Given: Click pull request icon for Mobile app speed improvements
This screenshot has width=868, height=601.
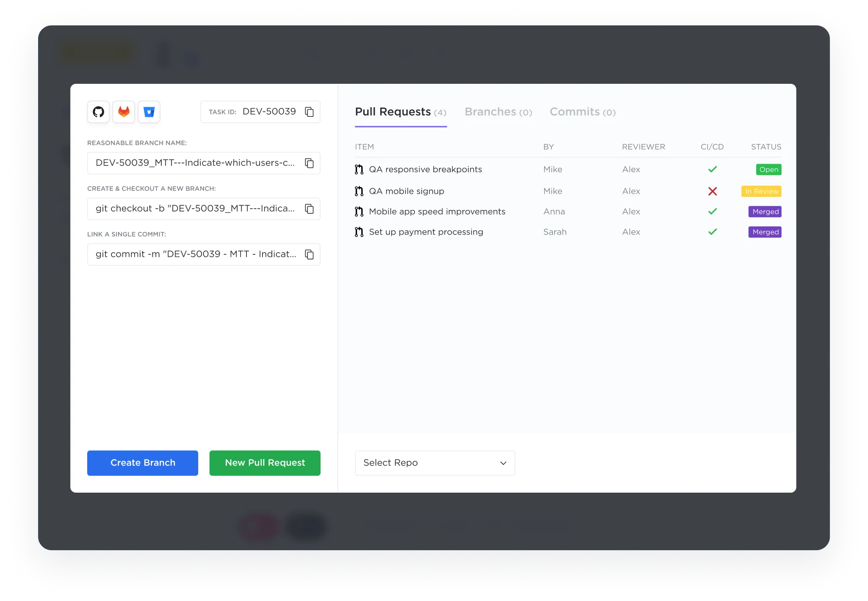Looking at the screenshot, I should 359,212.
